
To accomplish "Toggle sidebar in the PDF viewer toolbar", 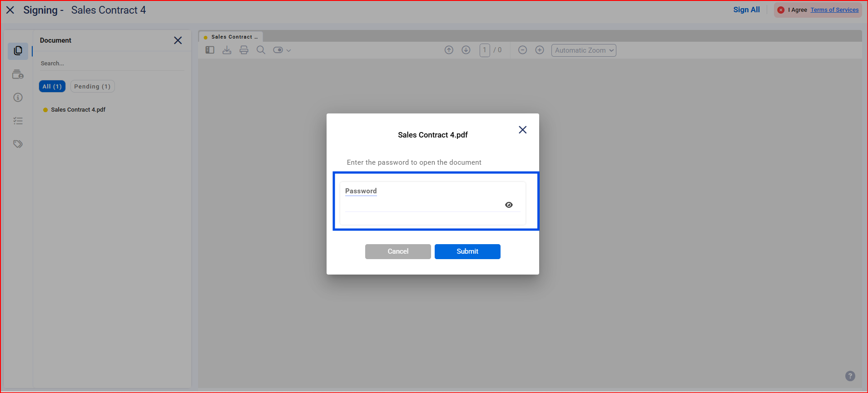I will tap(209, 50).
